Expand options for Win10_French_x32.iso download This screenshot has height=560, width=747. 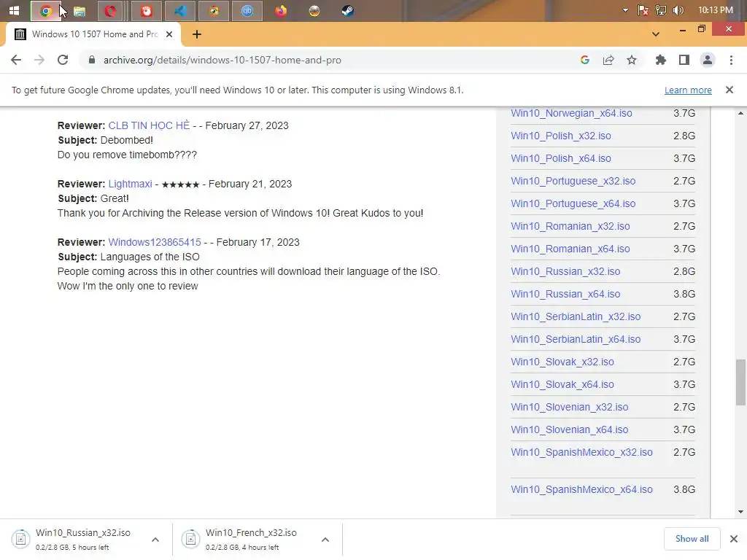325,540
